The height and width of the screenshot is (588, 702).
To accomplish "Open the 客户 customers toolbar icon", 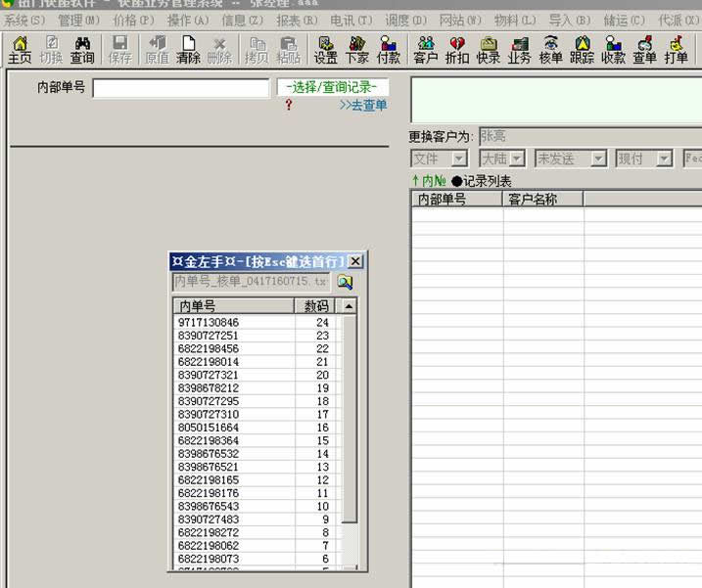I will point(425,50).
